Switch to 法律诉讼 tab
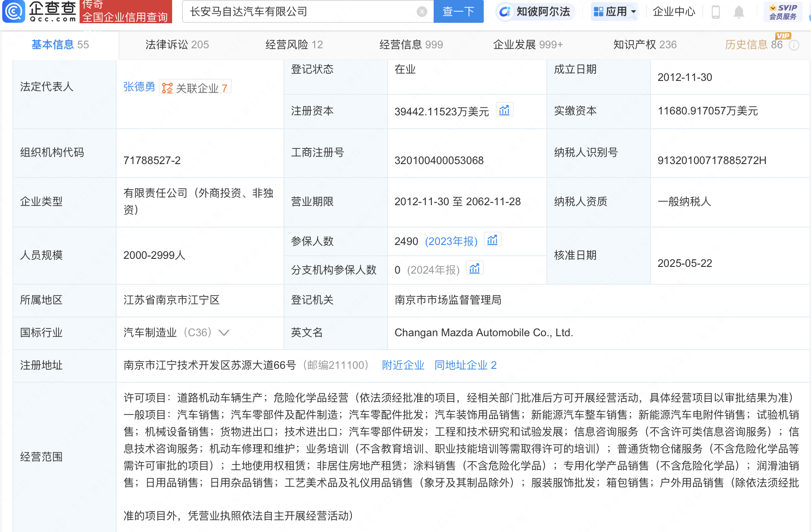811x532 pixels. (177, 45)
